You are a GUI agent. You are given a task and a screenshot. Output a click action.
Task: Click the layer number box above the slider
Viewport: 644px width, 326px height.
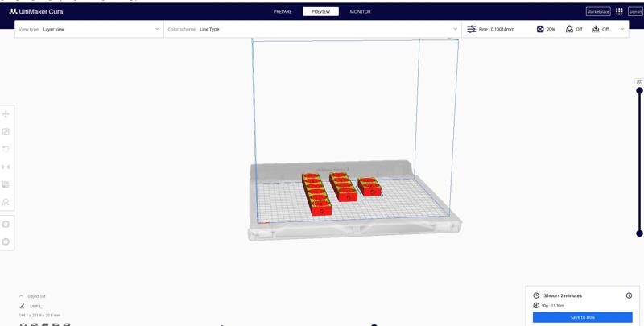(639, 82)
